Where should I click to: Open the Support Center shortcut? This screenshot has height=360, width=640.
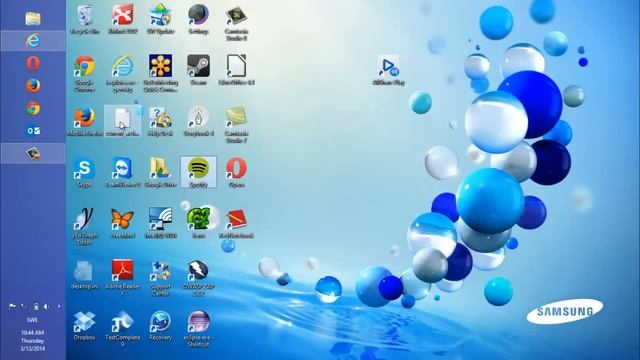point(160,278)
